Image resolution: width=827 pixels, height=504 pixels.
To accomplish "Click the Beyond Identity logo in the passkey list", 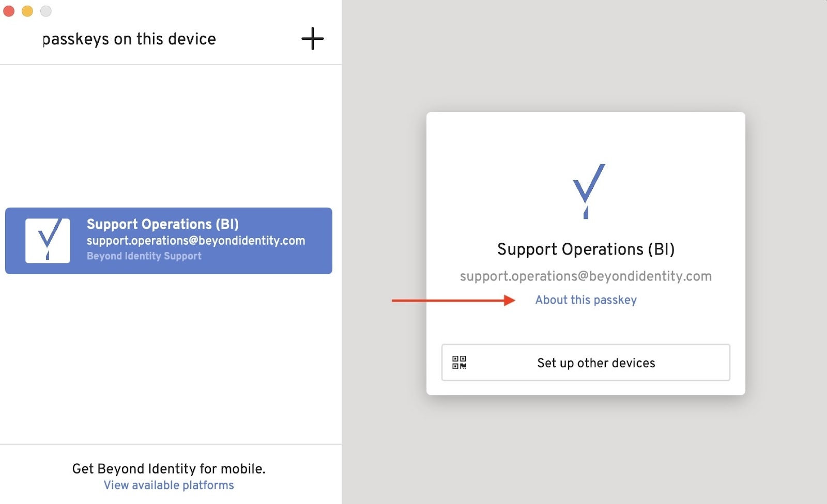I will [x=48, y=241].
